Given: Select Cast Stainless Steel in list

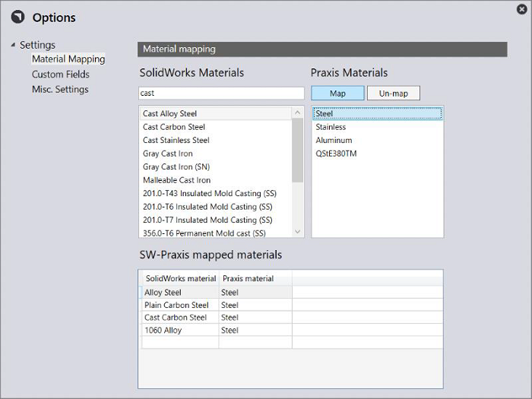Looking at the screenshot, I should pos(215,140).
